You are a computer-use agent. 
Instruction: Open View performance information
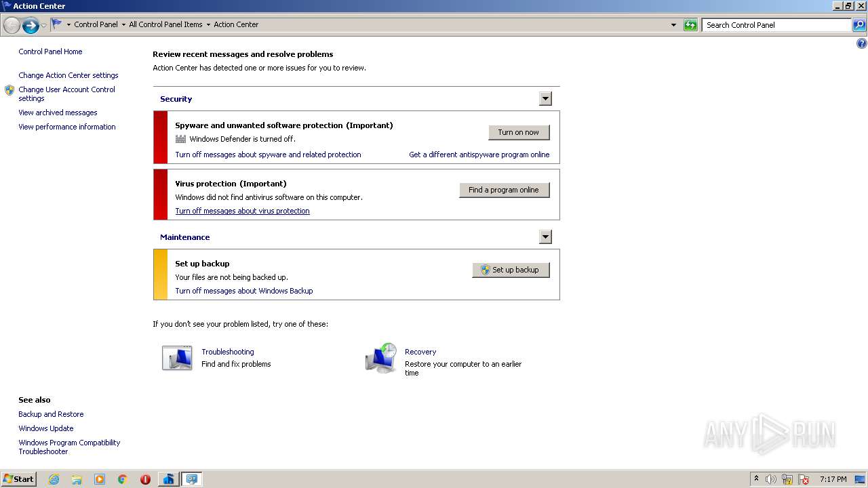(67, 127)
